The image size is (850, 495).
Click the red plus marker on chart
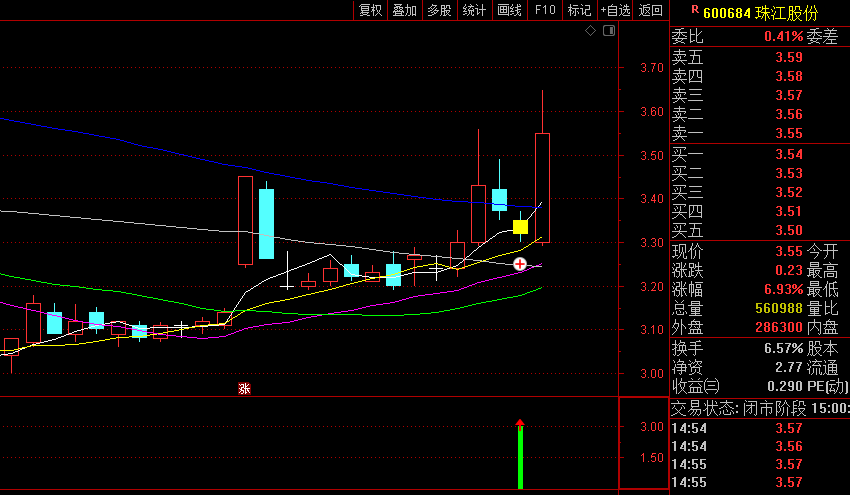click(x=520, y=264)
